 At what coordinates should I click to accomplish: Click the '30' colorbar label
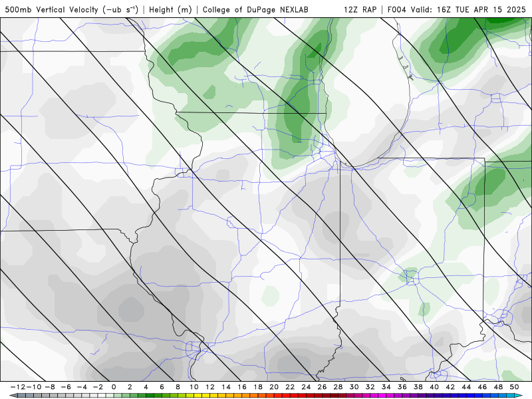(354, 387)
